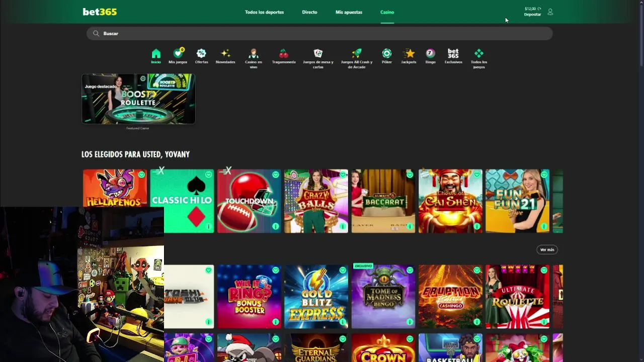Click the Ver más button

coord(547,249)
